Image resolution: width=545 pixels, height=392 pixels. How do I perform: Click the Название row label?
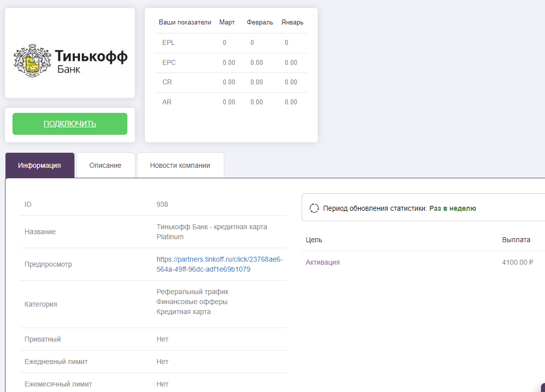(x=40, y=232)
